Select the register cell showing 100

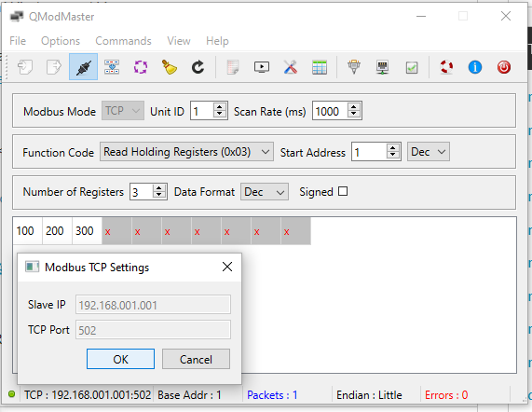[x=27, y=231]
